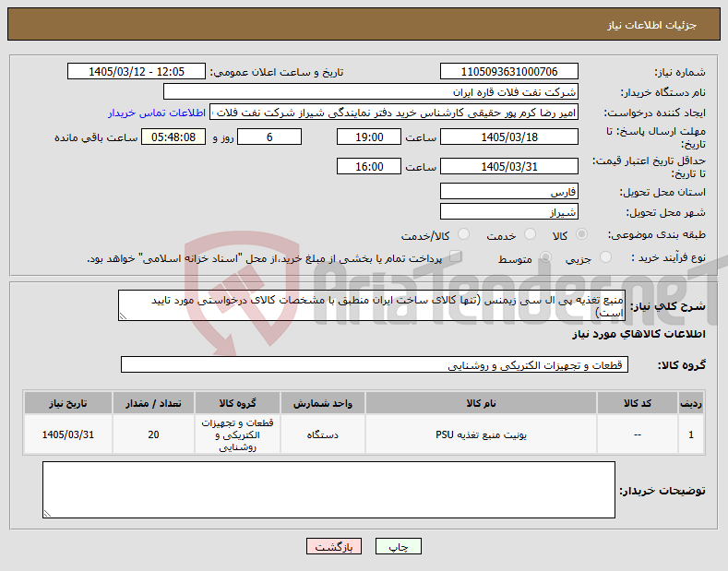Click the label نوع فرآیند خرید
Screen dimensions: 728x571
(x=669, y=257)
